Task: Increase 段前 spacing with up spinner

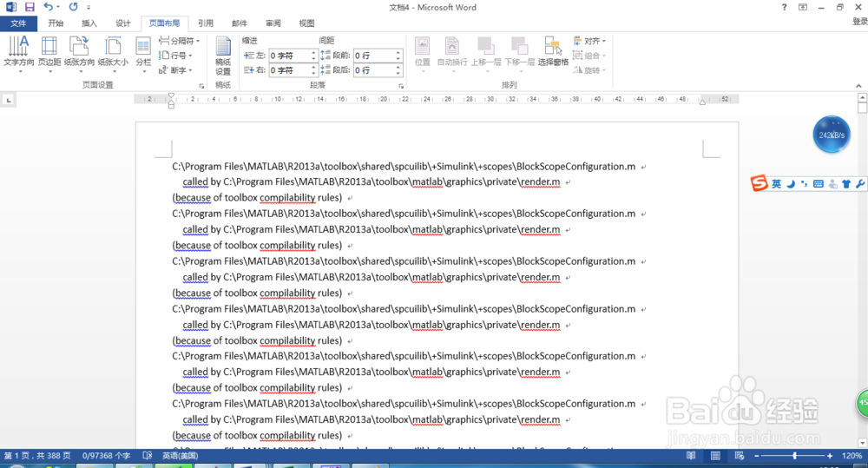Action: click(398, 53)
